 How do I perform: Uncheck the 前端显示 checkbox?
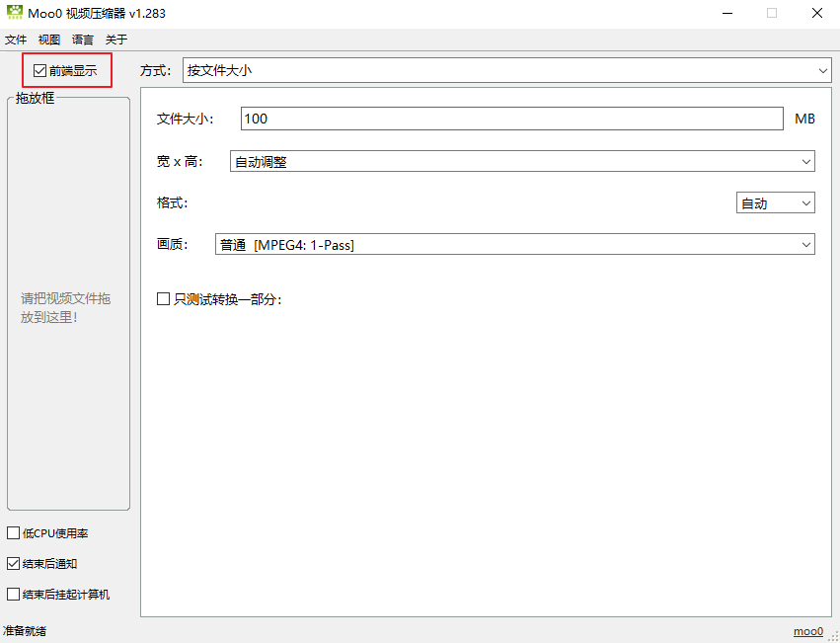(38, 70)
